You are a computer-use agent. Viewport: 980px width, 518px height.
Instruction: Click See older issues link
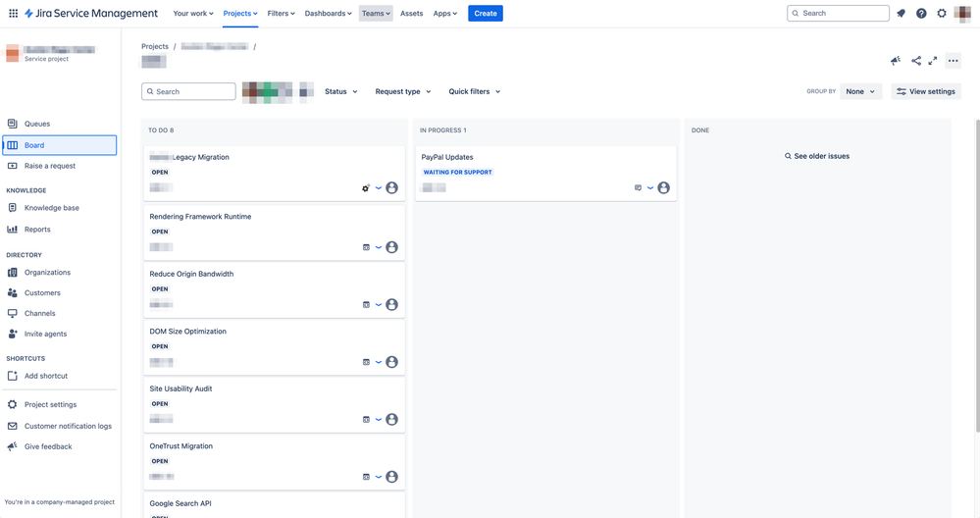coord(817,156)
